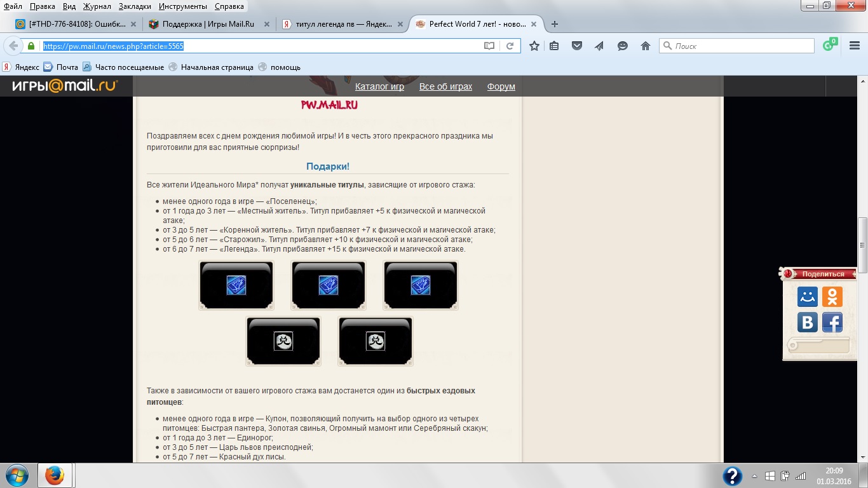
Task: Open Начальная страница bookmark
Action: point(211,67)
